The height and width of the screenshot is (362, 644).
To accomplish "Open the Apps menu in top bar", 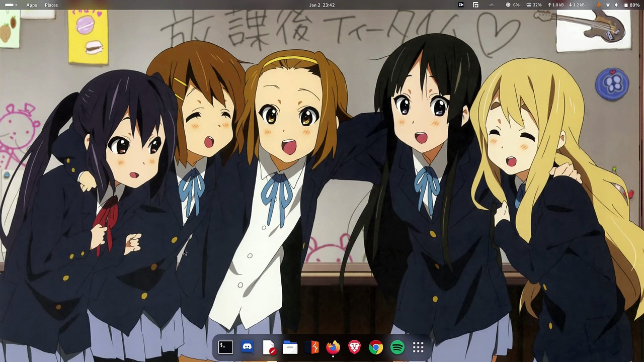I will pyautogui.click(x=32, y=5).
